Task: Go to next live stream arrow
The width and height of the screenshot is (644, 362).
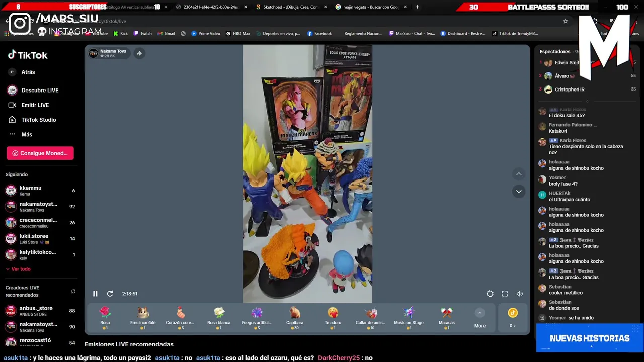Action: [519, 191]
